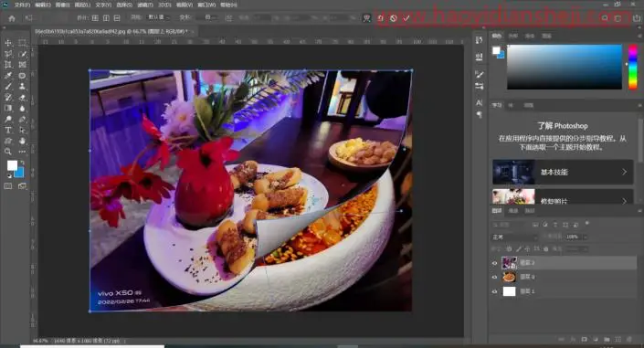Toggle lock transparent pixels
The width and height of the screenshot is (644, 348).
510,249
